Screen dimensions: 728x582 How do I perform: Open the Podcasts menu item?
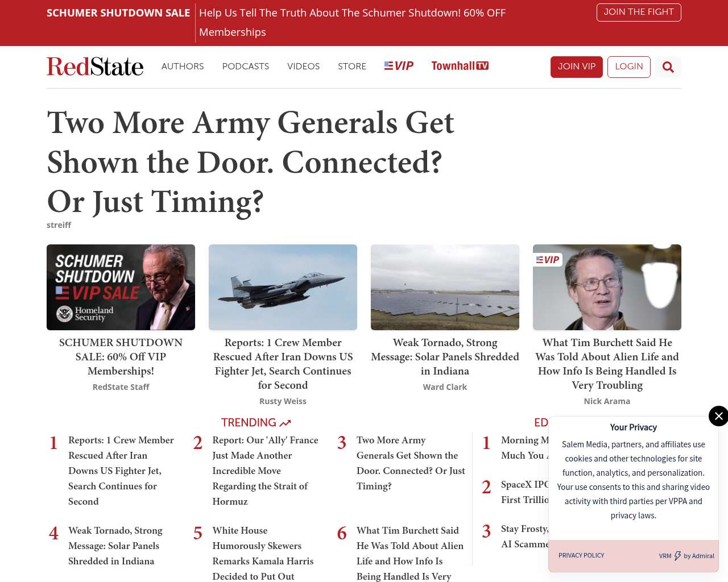click(246, 66)
